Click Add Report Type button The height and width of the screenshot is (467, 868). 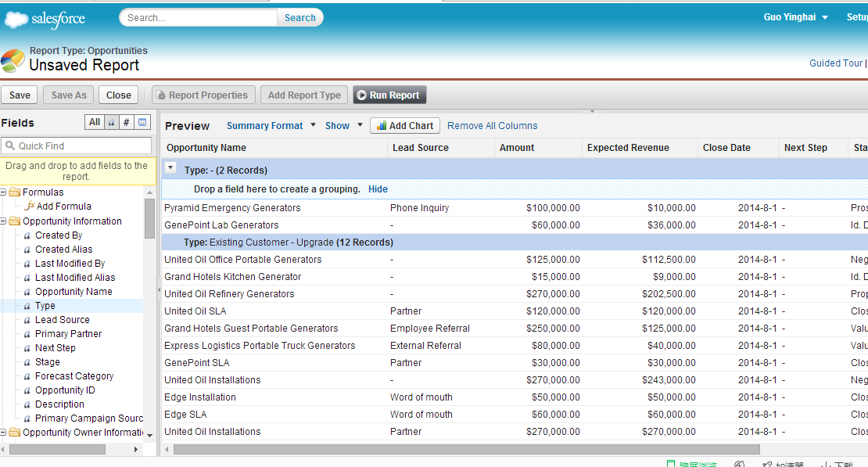click(304, 95)
